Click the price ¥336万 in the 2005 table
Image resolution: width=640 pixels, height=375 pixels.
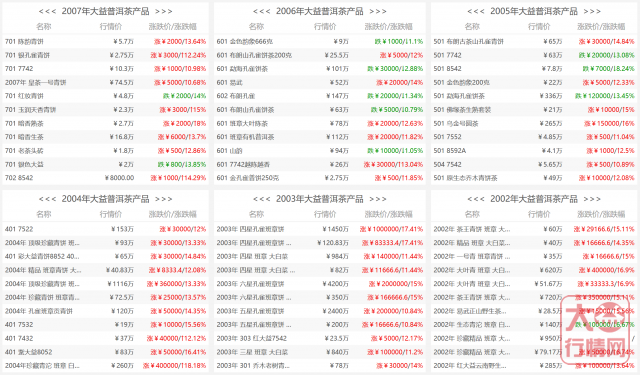(x=551, y=96)
